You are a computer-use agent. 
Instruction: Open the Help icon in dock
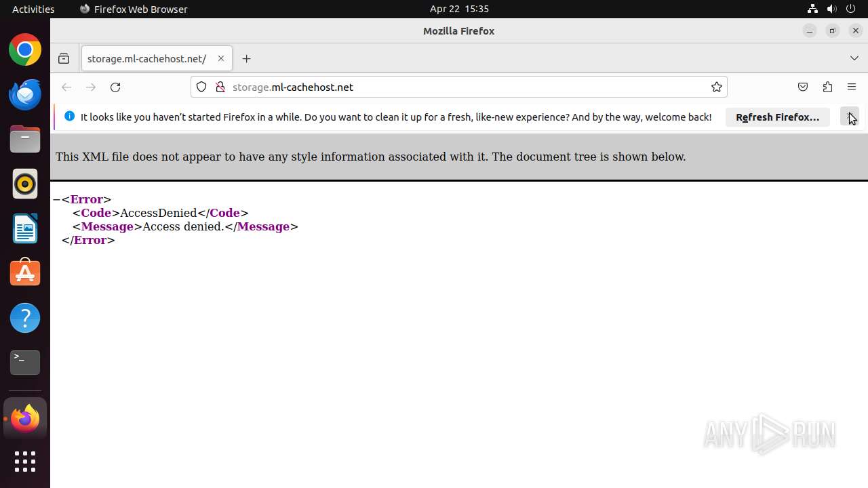25,318
